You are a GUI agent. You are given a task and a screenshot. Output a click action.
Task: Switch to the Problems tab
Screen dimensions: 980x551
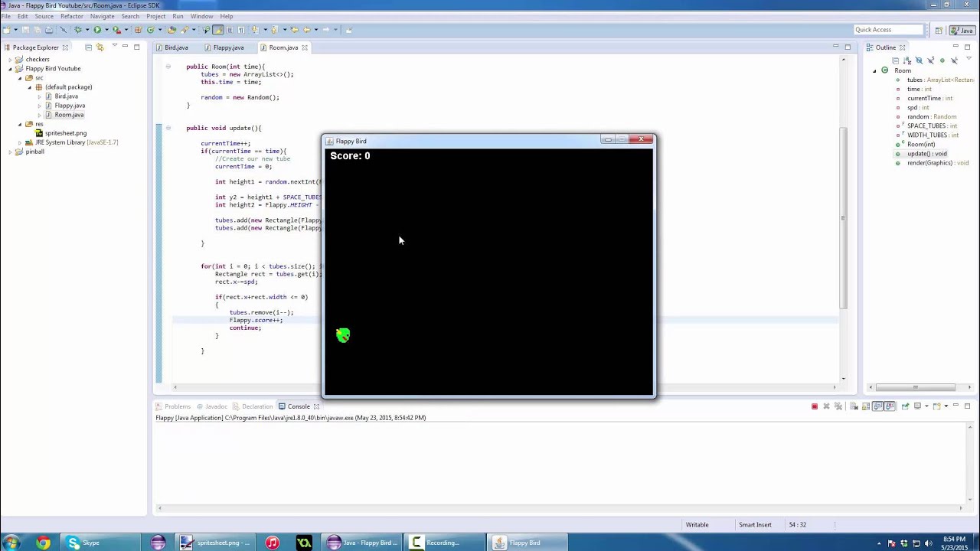(173, 406)
